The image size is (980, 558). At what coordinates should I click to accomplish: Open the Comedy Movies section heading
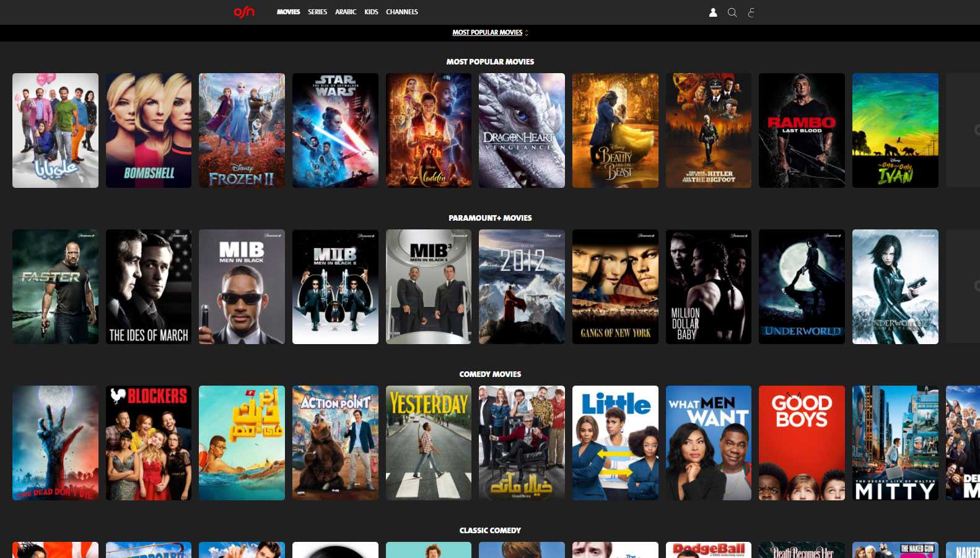490,374
